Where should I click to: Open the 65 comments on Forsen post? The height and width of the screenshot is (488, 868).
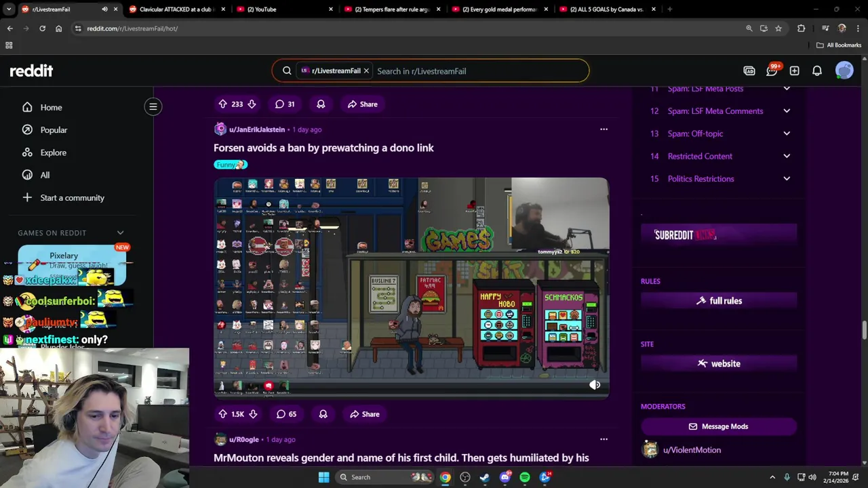(x=287, y=414)
